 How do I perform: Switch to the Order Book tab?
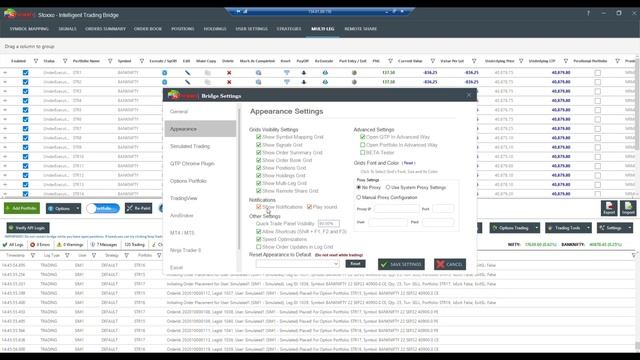148,29
